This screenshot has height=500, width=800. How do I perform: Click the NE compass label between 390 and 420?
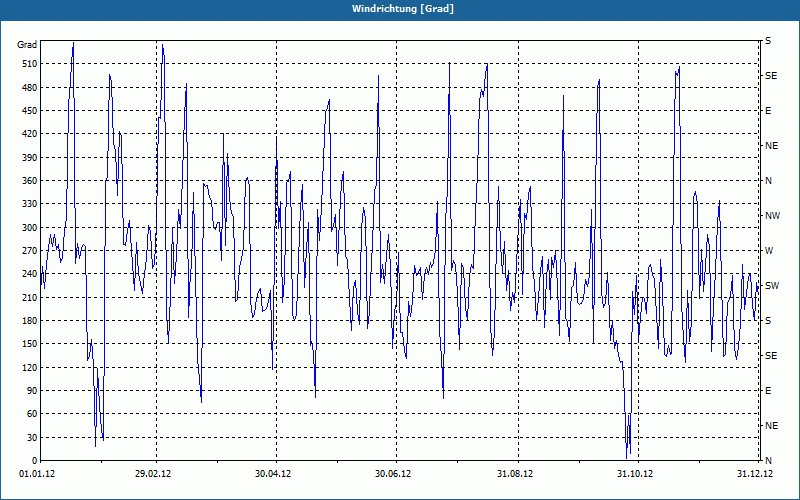click(x=772, y=146)
